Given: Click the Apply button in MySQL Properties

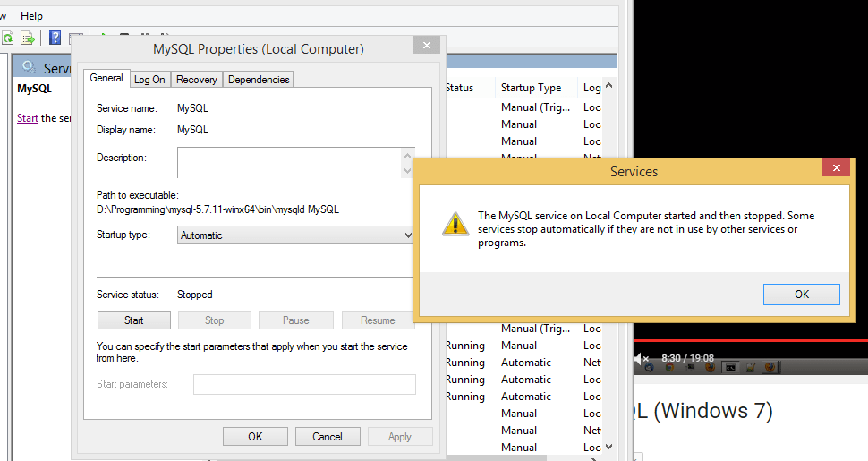Looking at the screenshot, I should click(x=400, y=437).
